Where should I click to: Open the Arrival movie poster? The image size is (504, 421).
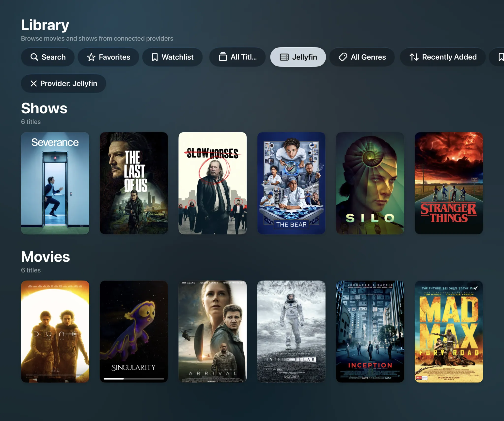coord(213,331)
